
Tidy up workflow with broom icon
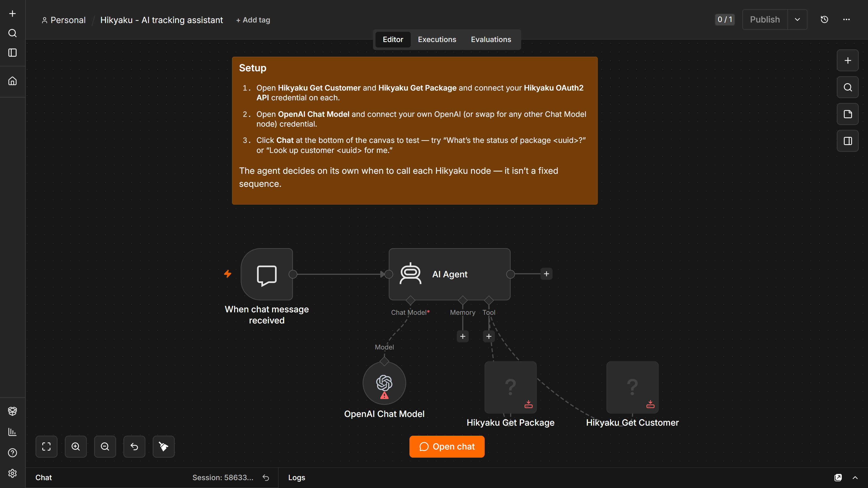[164, 447]
